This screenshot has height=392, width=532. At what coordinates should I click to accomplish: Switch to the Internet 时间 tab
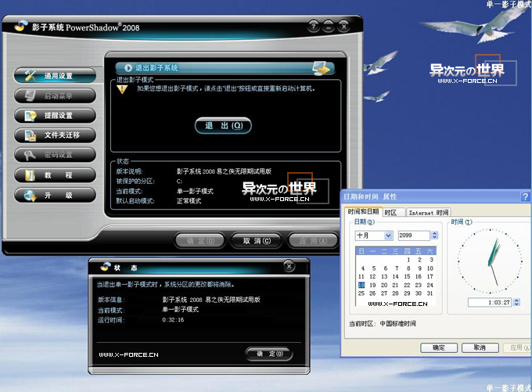coord(429,213)
